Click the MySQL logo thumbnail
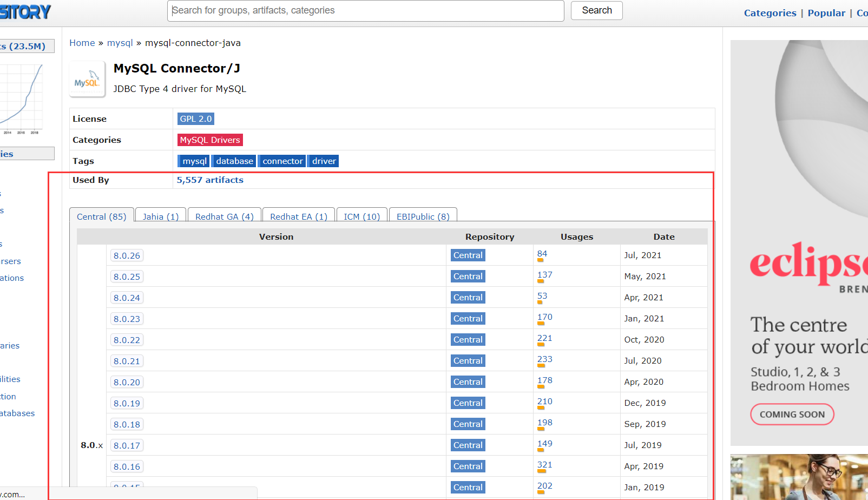868x500 pixels. [87, 79]
